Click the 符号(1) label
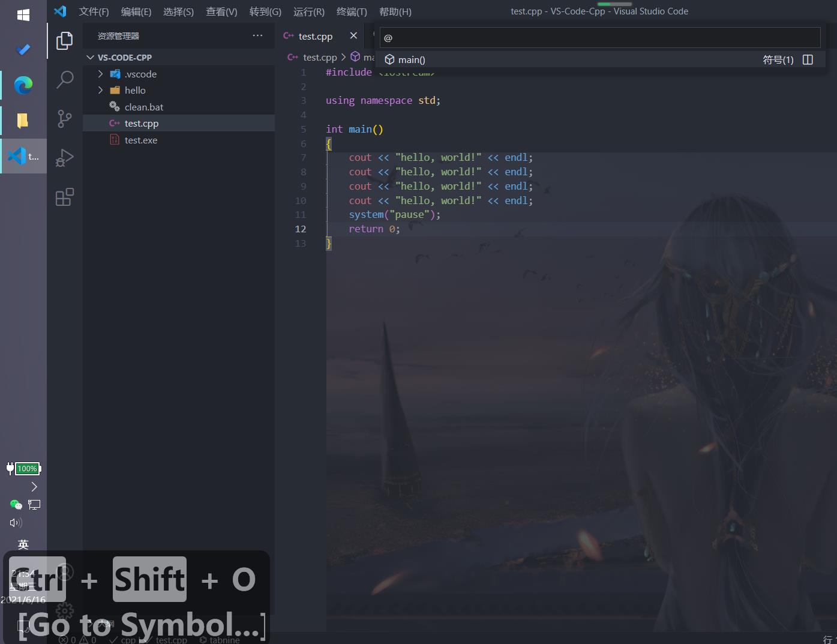 pos(778,59)
